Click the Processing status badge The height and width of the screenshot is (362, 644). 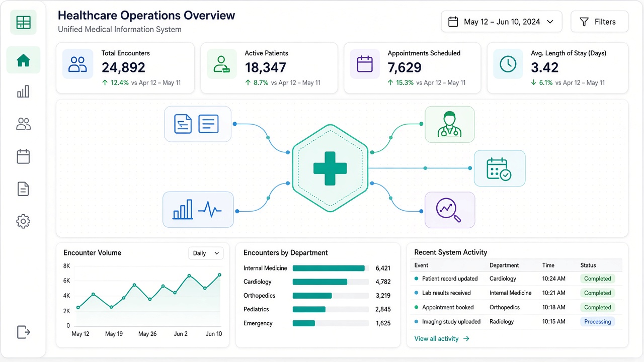pyautogui.click(x=597, y=322)
